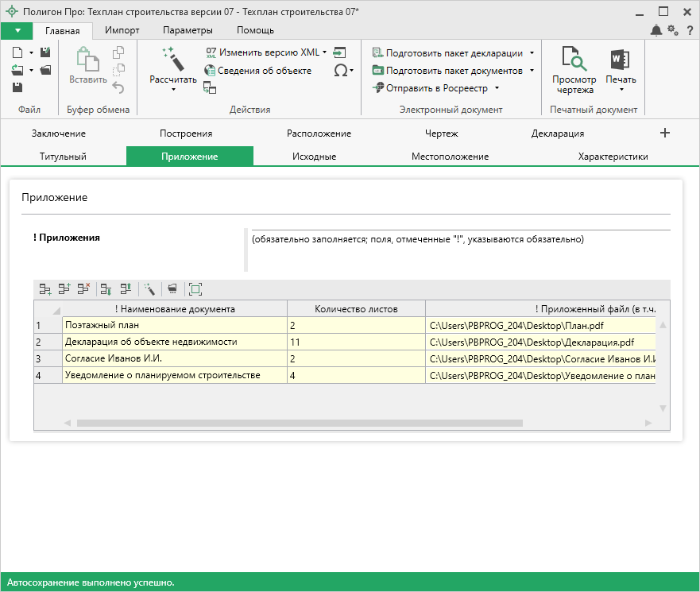The height and width of the screenshot is (592, 700).
Task: Open Отправить в Росреестр dropdown arrow
Action: [497, 88]
